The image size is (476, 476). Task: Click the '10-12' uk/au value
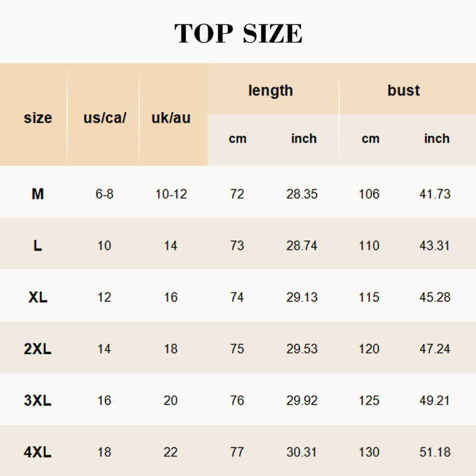(171, 194)
